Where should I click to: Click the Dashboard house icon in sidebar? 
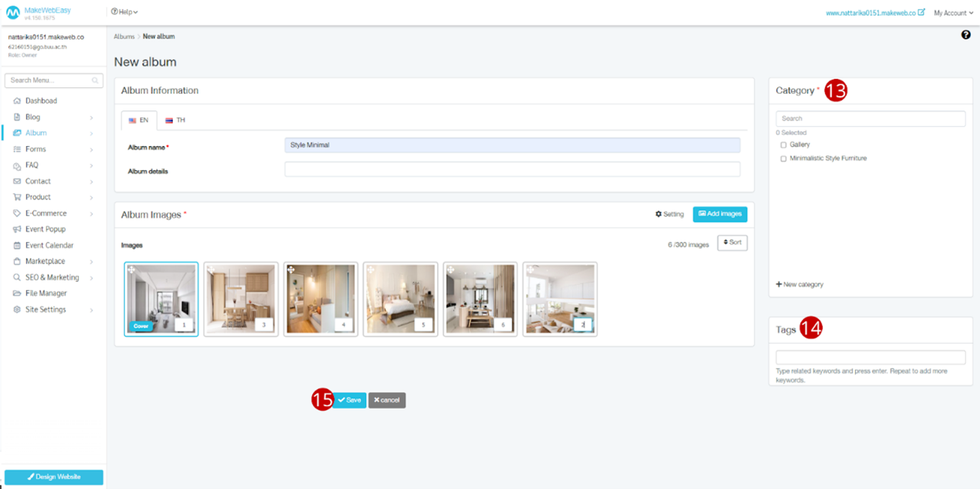(17, 101)
